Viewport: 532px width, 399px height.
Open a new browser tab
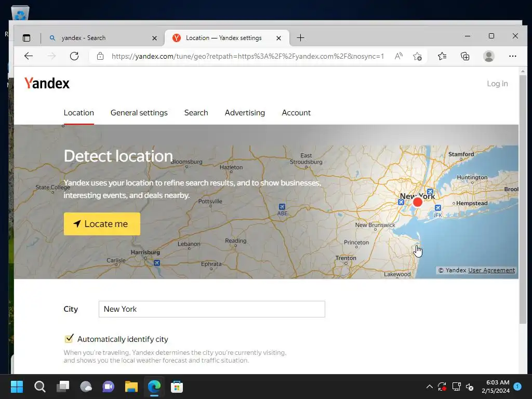click(300, 37)
